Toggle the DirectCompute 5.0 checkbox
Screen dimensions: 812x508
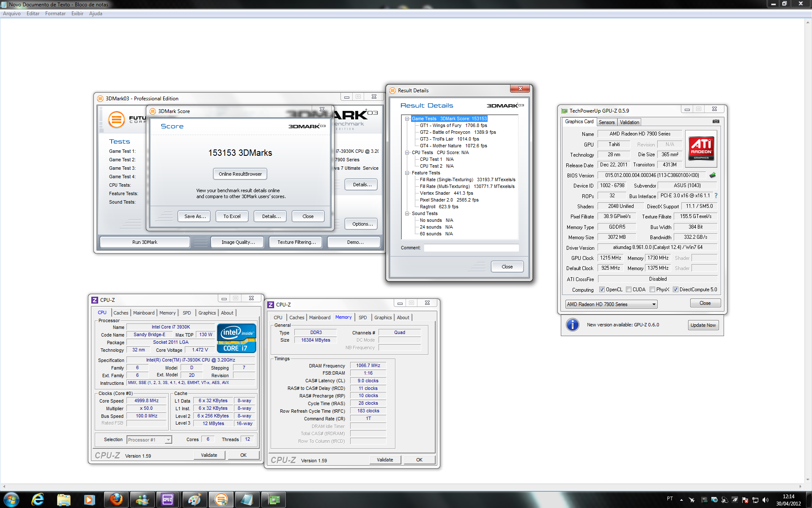pos(675,290)
